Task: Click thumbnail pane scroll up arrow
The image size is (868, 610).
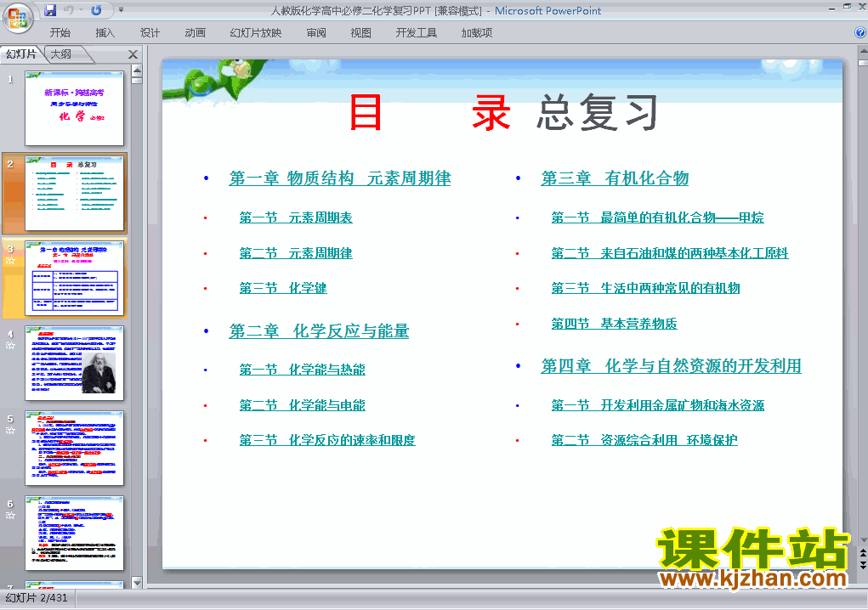Action: pyautogui.click(x=137, y=70)
